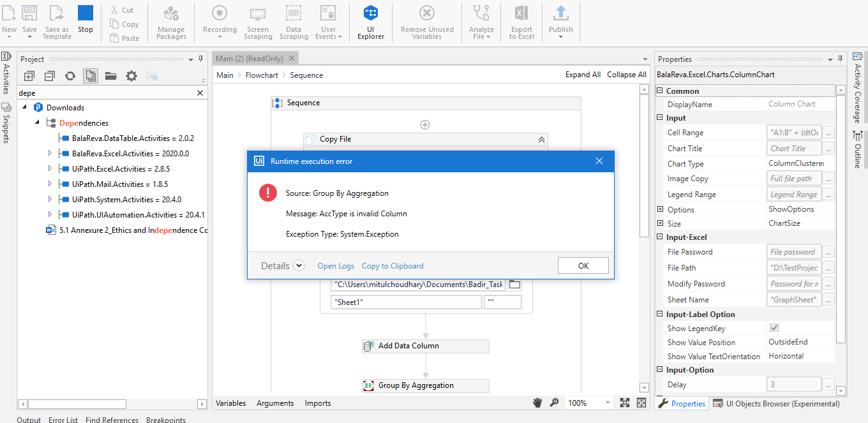868x423 pixels.
Task: Switch to UI Objects Browser tab
Action: 777,403
